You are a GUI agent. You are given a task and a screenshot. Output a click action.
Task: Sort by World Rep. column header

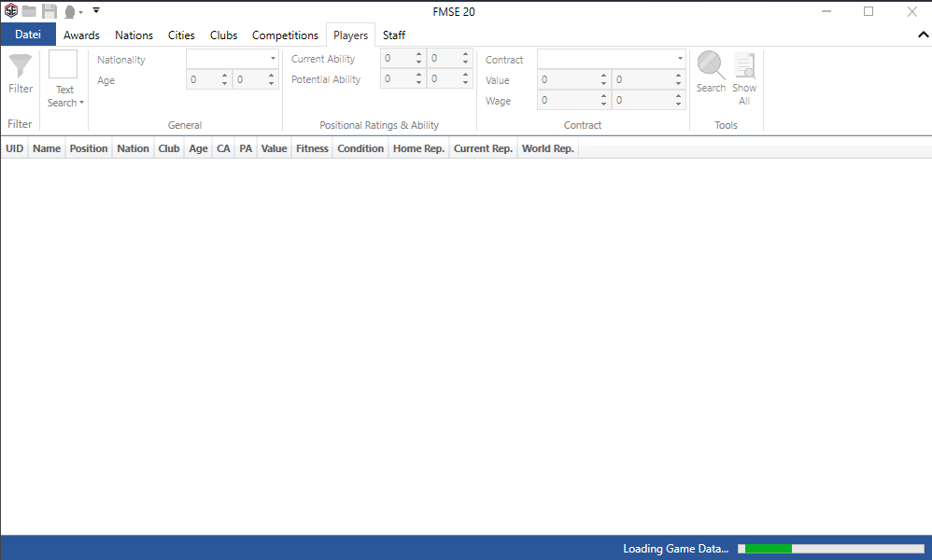point(547,148)
